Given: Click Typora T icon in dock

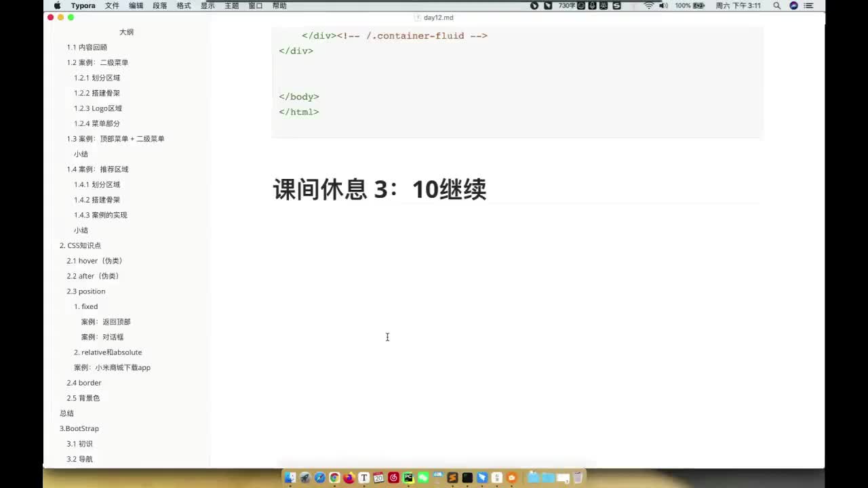Looking at the screenshot, I should tap(364, 478).
